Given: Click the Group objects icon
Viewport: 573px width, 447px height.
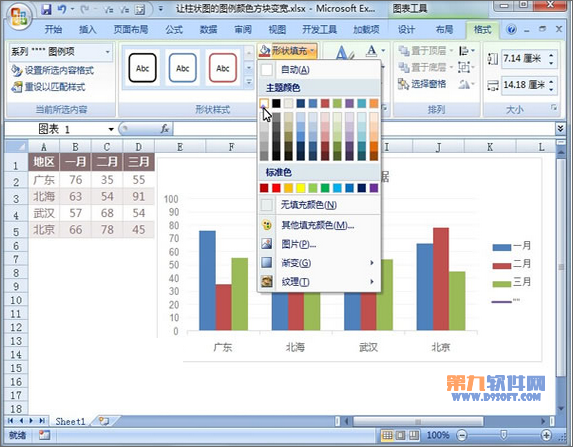Looking at the screenshot, I should pos(464,67).
